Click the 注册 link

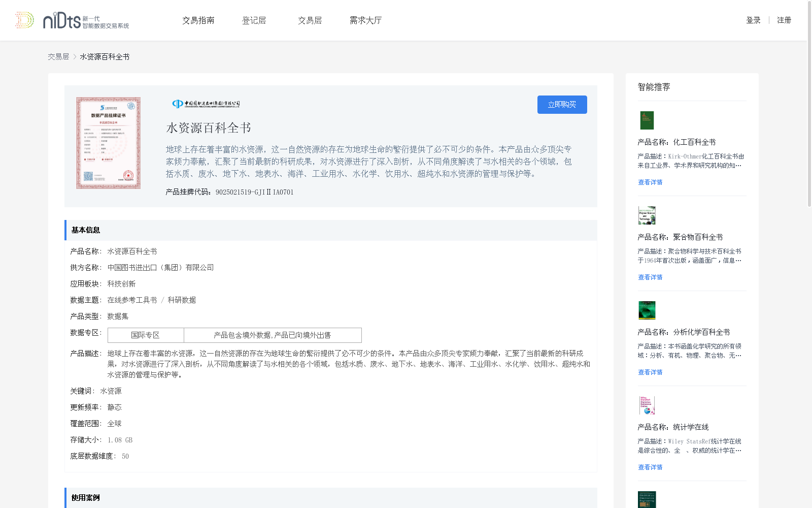784,20
